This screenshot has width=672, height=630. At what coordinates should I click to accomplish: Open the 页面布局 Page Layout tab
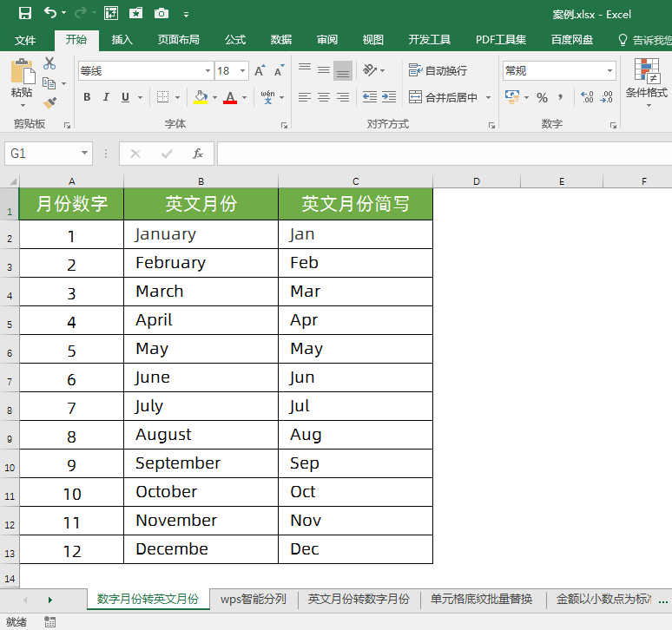pyautogui.click(x=178, y=40)
